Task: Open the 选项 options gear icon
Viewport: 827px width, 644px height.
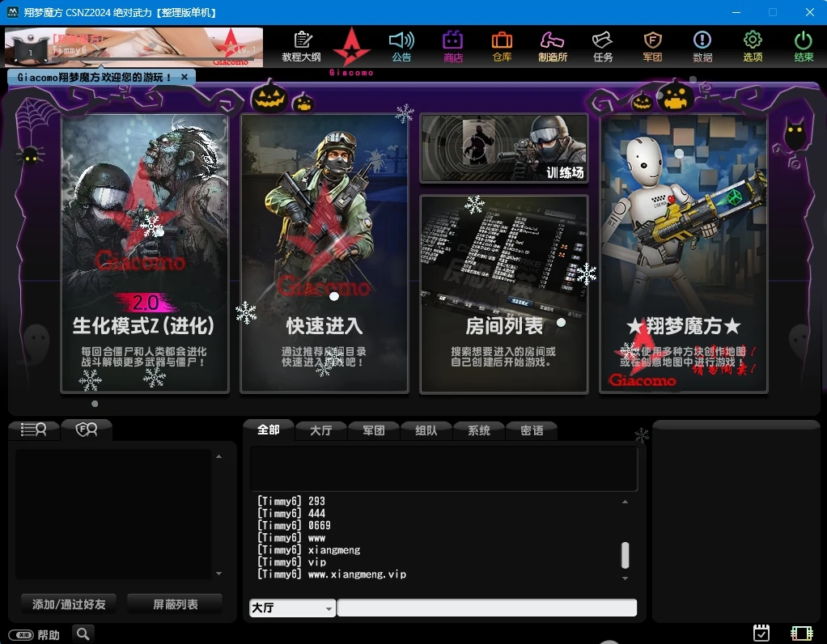Action: pos(753,46)
